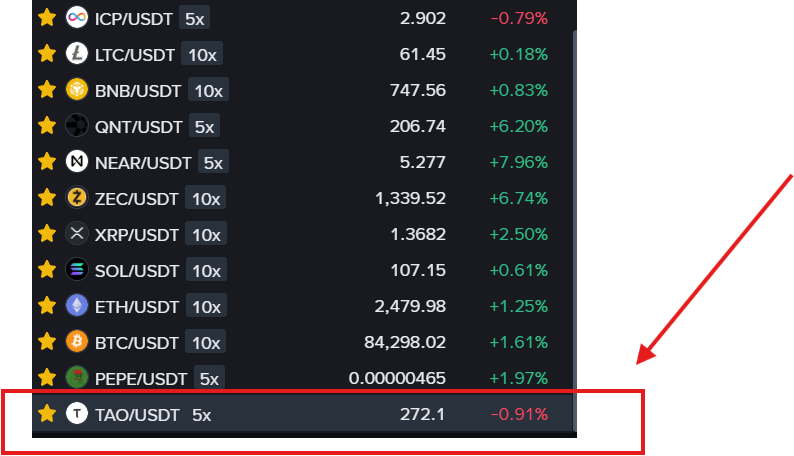The height and width of the screenshot is (456, 794).
Task: Click the 10x badge beside XRP/USDT
Action: (206, 234)
